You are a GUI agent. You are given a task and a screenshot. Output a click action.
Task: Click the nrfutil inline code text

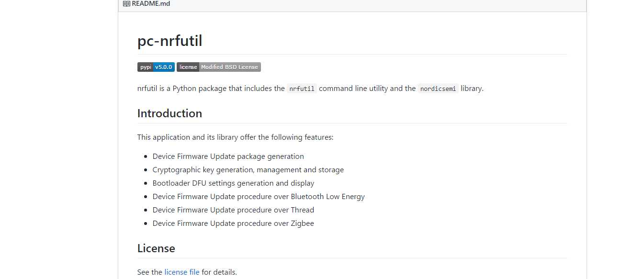[302, 89]
